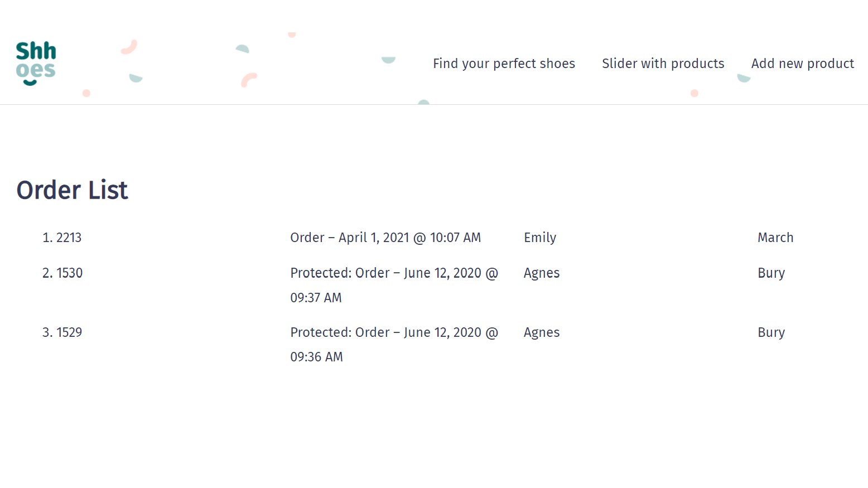This screenshot has height=488, width=868.
Task: Click Bury in the 1530 order row
Action: (x=771, y=273)
